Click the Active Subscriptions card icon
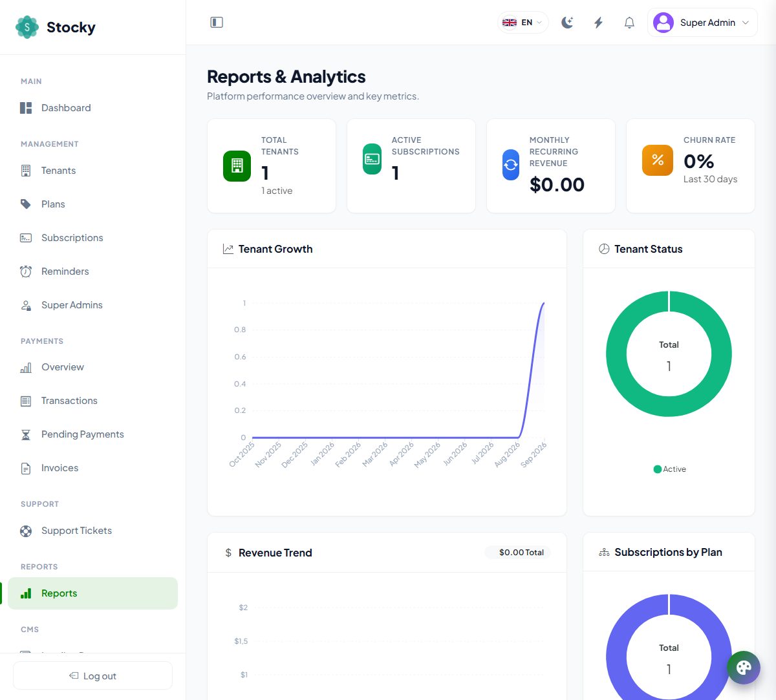 coord(372,159)
